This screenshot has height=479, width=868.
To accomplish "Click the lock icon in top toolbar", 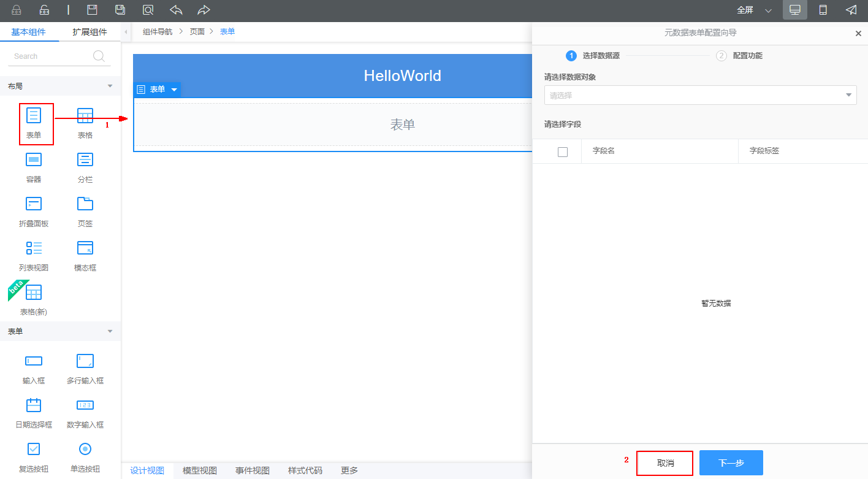I will tap(17, 10).
